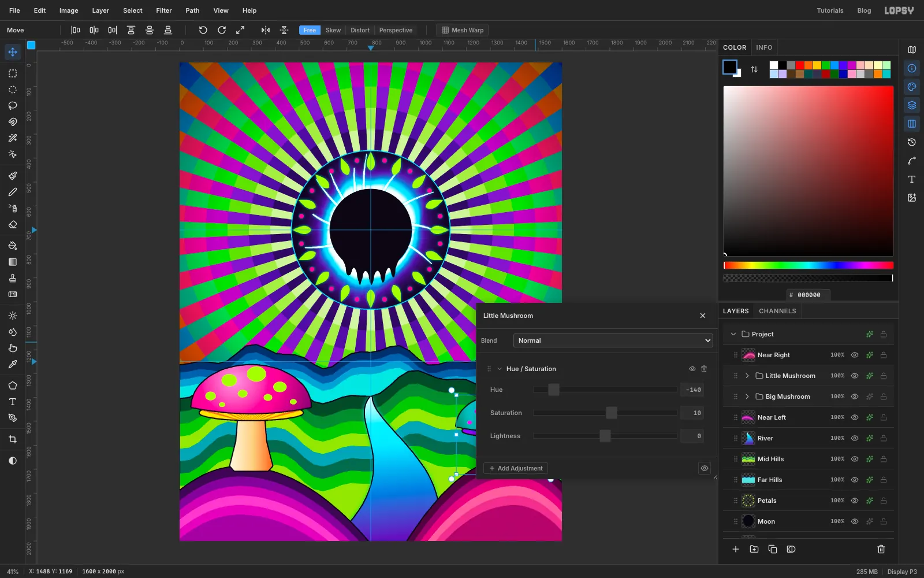Lock the Petals layer

coord(884,501)
